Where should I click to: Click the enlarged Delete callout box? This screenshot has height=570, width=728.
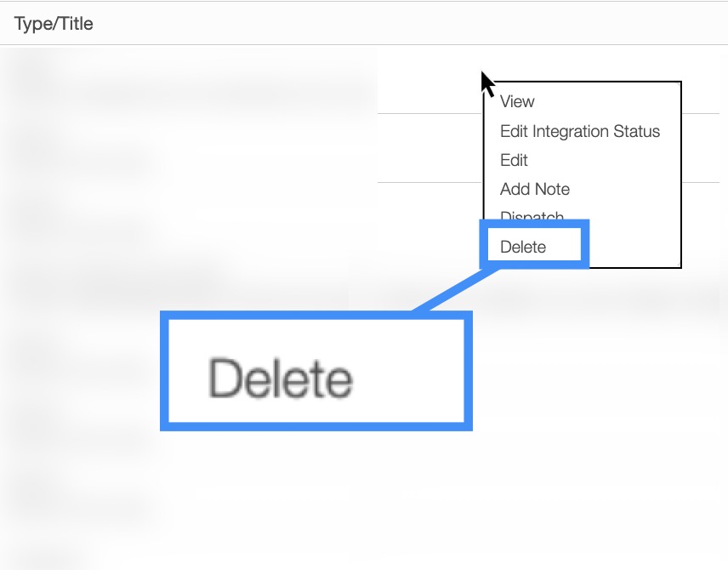tap(316, 371)
